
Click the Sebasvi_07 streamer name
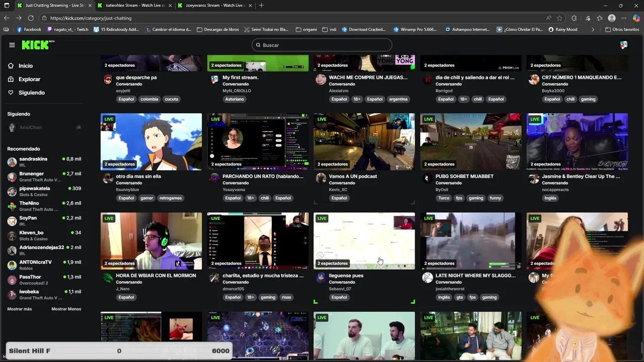coord(341,289)
